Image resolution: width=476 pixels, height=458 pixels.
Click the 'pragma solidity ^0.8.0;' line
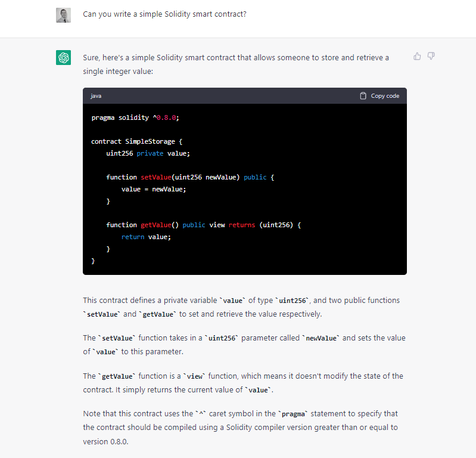[135, 117]
